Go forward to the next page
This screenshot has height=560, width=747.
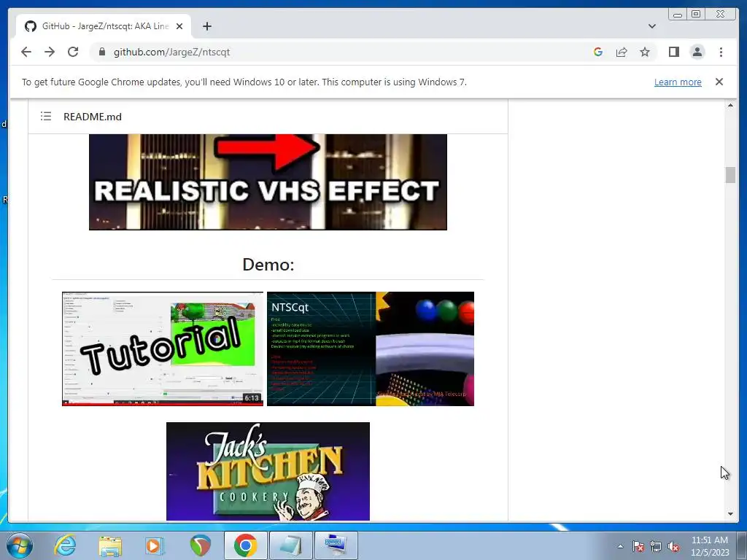pyautogui.click(x=50, y=52)
